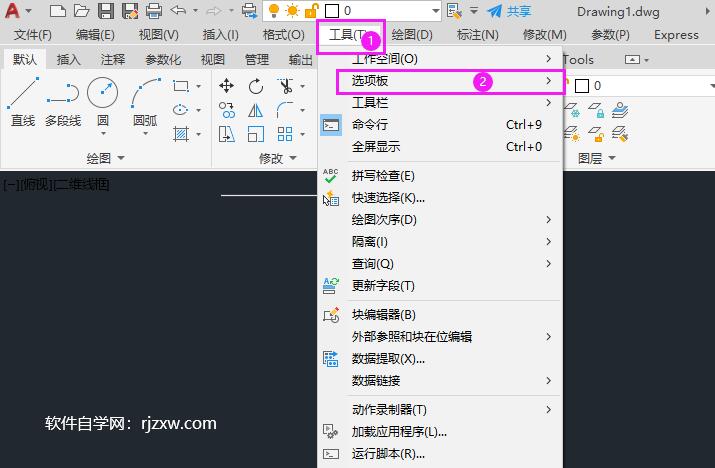Screen dimensions: 715x468
Task: Undo the last action with the back arrow
Action: click(x=178, y=10)
